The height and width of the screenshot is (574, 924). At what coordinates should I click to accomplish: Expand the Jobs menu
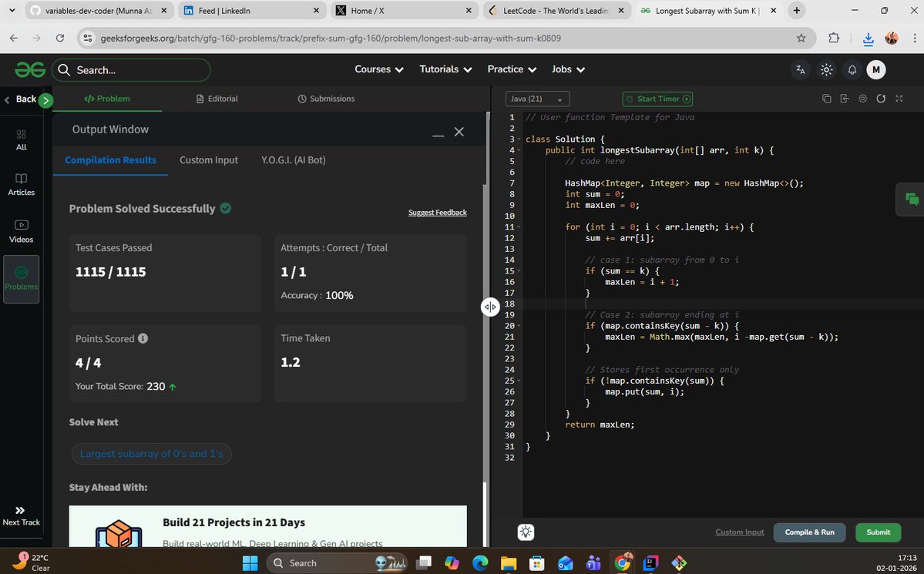click(x=568, y=69)
